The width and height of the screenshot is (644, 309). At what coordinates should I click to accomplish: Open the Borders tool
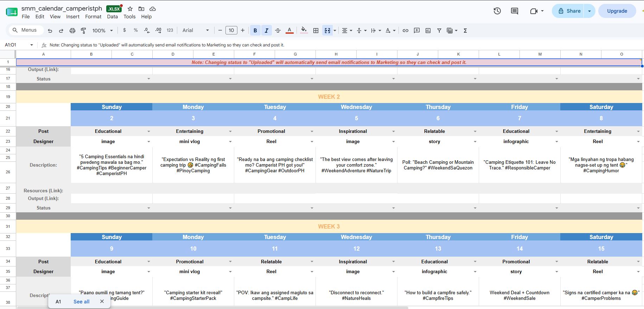click(x=316, y=31)
